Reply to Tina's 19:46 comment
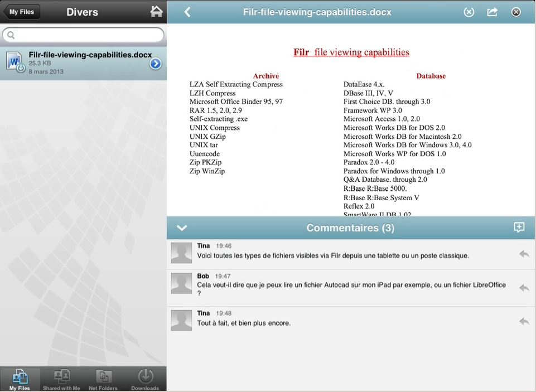The image size is (536, 392). 524,254
